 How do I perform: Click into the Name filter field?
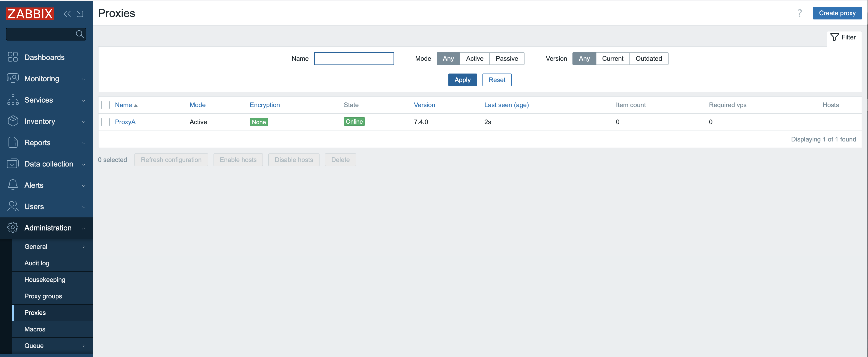[354, 59]
